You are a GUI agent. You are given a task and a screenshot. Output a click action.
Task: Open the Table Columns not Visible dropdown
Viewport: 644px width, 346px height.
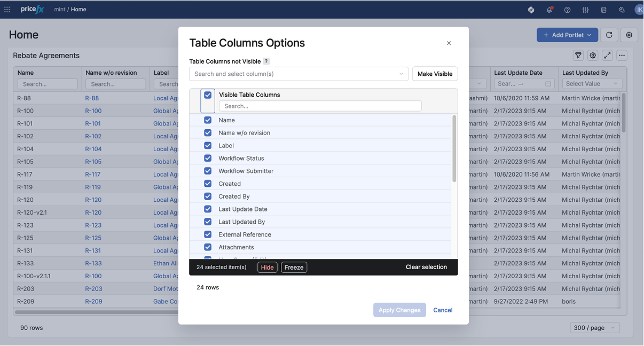click(x=299, y=74)
